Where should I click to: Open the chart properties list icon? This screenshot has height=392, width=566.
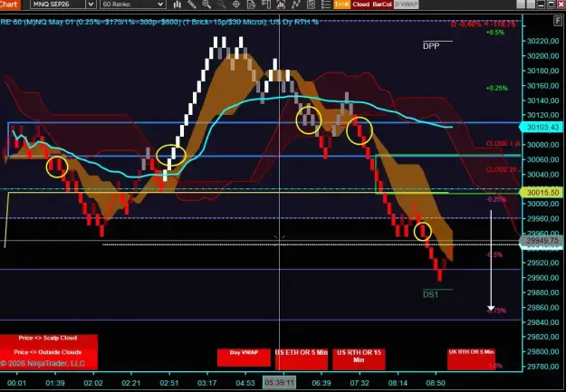tap(326, 5)
